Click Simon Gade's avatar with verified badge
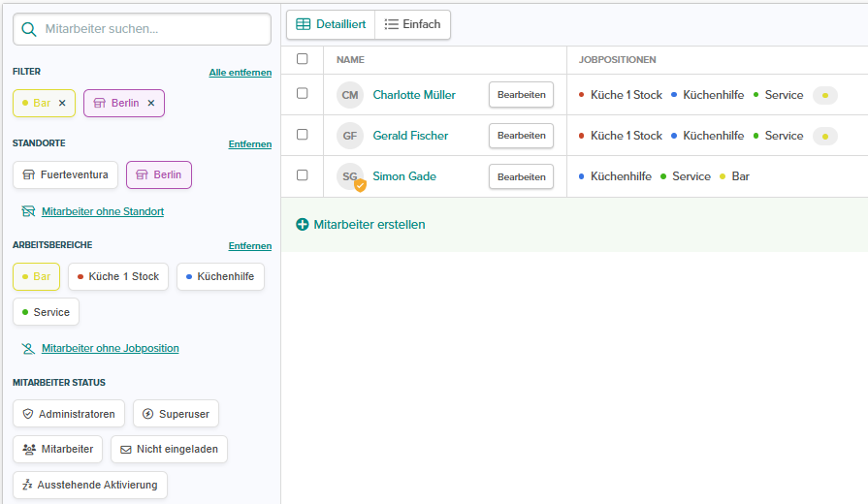The image size is (868, 504). 351,177
